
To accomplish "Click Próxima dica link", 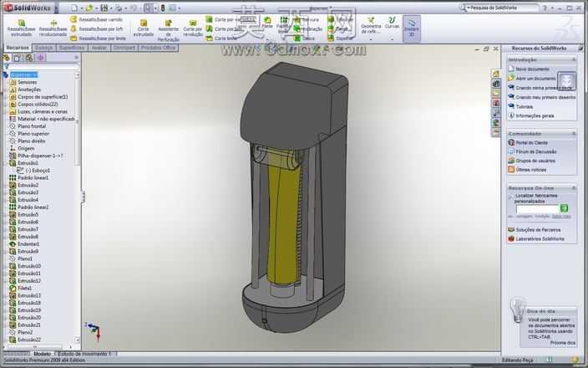I will (562, 343).
